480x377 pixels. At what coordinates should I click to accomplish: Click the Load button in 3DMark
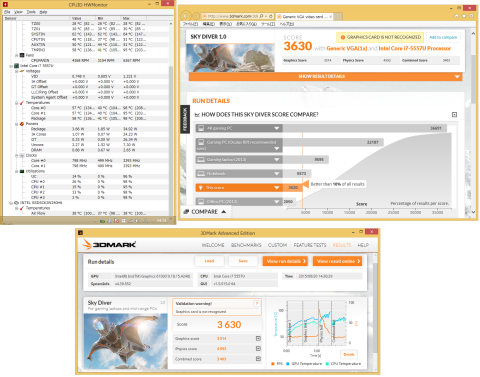209,261
